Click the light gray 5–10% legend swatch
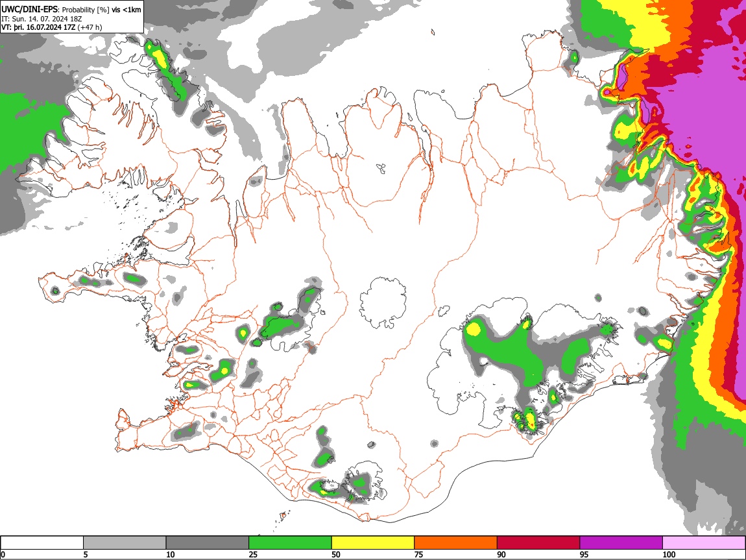 pyautogui.click(x=125, y=543)
